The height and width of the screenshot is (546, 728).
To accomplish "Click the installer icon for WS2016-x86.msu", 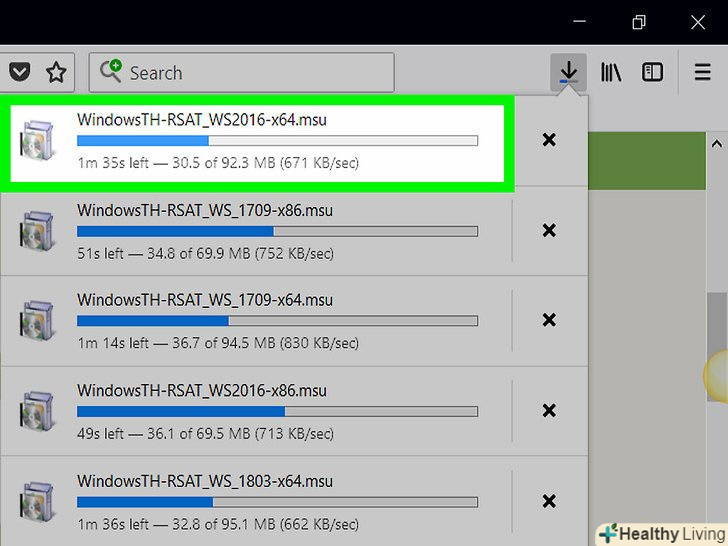I will (38, 411).
